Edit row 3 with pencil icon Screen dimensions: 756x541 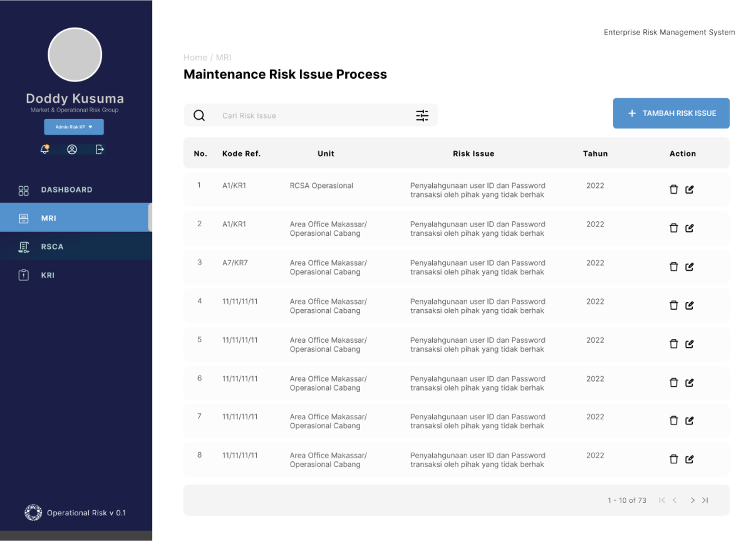[x=690, y=267]
